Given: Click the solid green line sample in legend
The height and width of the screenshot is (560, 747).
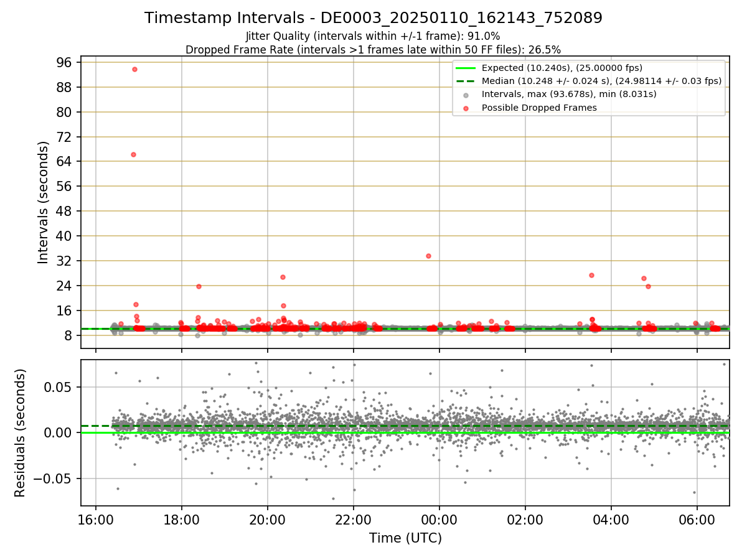Looking at the screenshot, I should (x=466, y=68).
